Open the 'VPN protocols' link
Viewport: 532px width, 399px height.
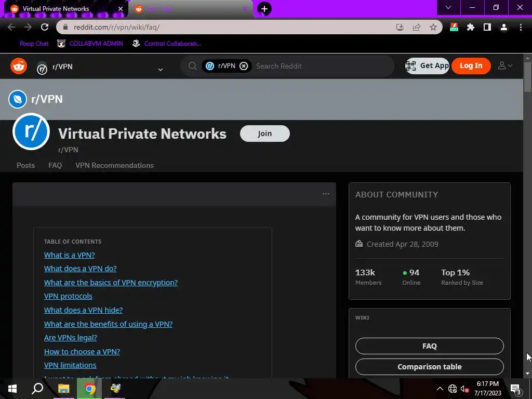(x=68, y=296)
